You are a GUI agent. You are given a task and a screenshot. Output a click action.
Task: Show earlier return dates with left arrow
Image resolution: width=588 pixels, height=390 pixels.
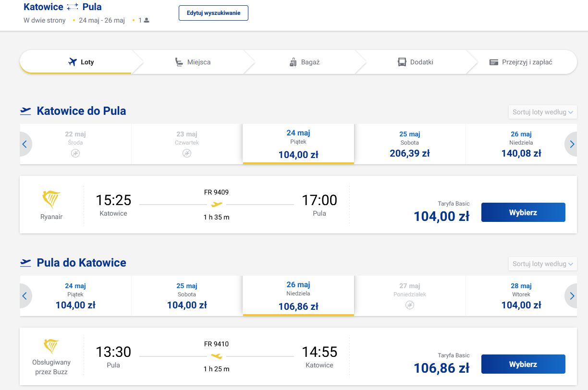click(x=25, y=296)
